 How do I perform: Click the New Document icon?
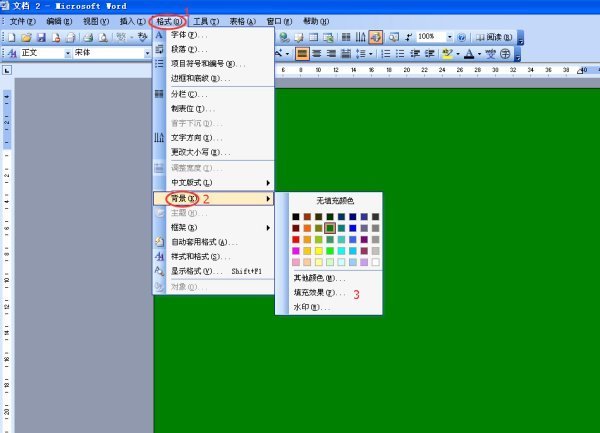click(x=12, y=37)
